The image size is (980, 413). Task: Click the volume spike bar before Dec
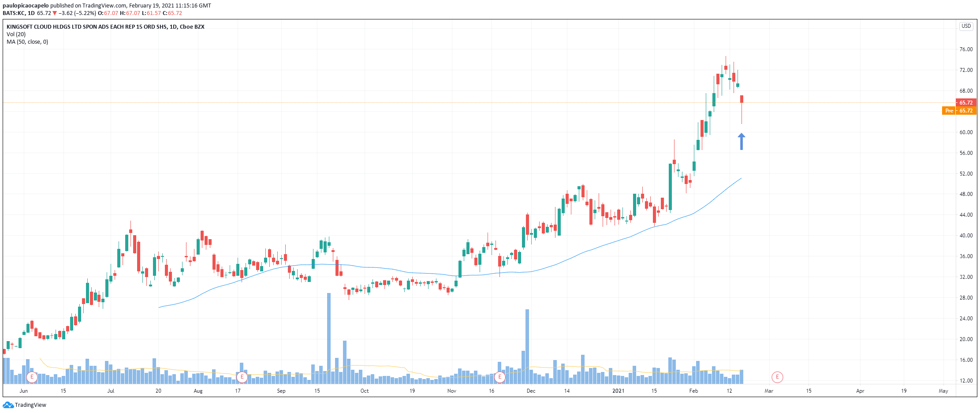pos(527,346)
